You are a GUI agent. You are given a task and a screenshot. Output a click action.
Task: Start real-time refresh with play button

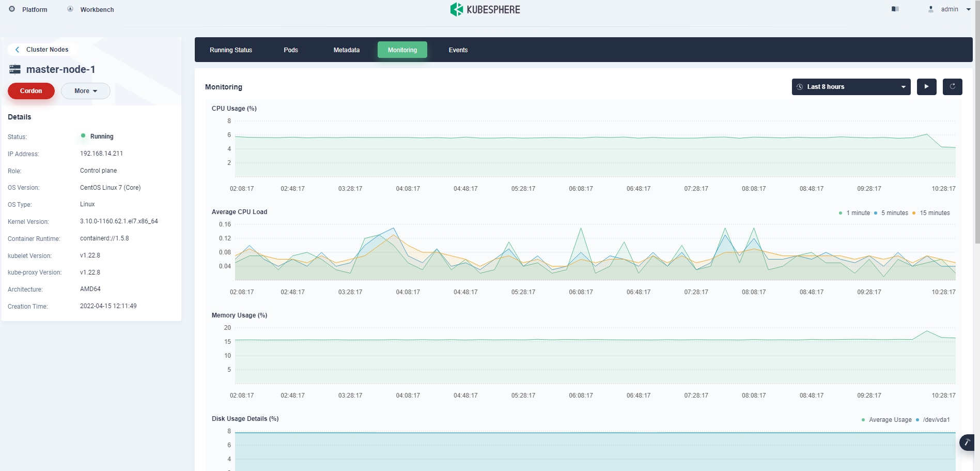pos(926,87)
